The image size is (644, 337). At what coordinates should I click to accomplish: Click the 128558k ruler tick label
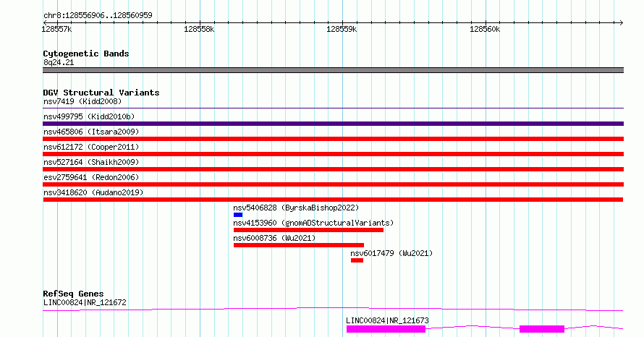pyautogui.click(x=199, y=29)
